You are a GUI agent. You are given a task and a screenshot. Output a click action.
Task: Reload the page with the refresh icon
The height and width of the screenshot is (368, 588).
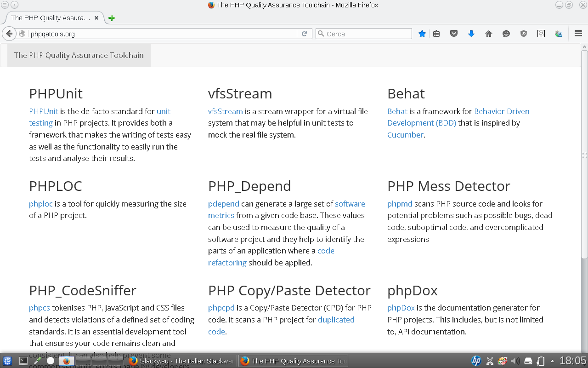[x=304, y=34]
